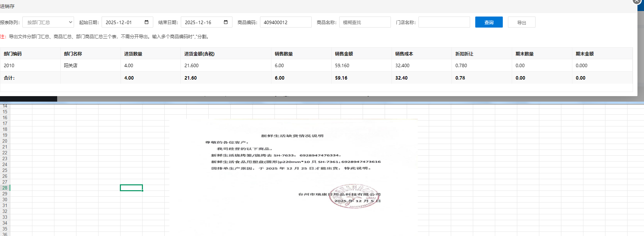644x236 pixels.
Task: Click the 部门编码 column header
Action: tap(13, 54)
